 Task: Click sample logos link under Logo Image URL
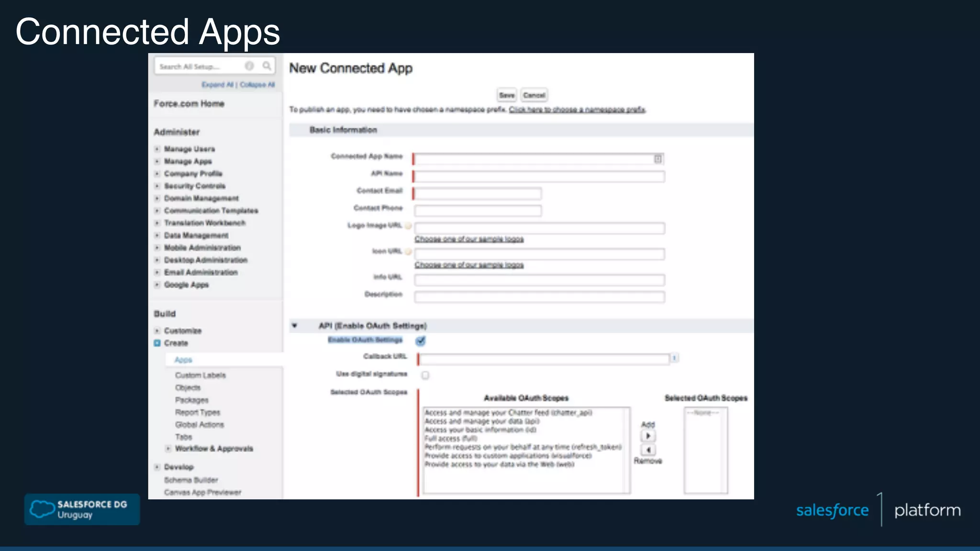tap(469, 239)
